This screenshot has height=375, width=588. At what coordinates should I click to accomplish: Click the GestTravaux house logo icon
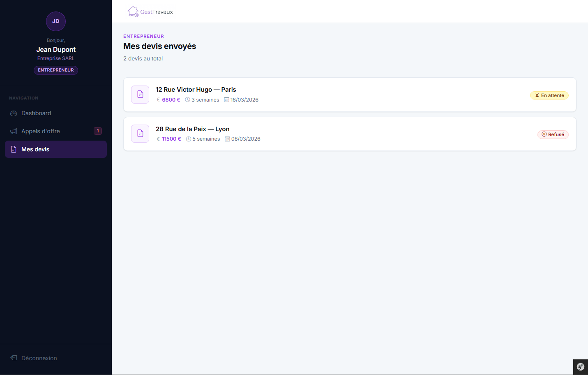tap(133, 12)
